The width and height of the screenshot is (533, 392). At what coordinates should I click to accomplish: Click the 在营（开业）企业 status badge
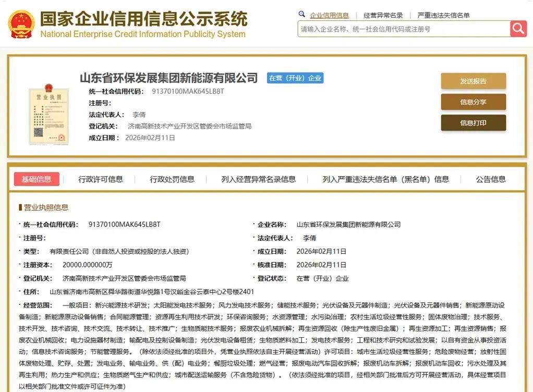click(x=296, y=78)
